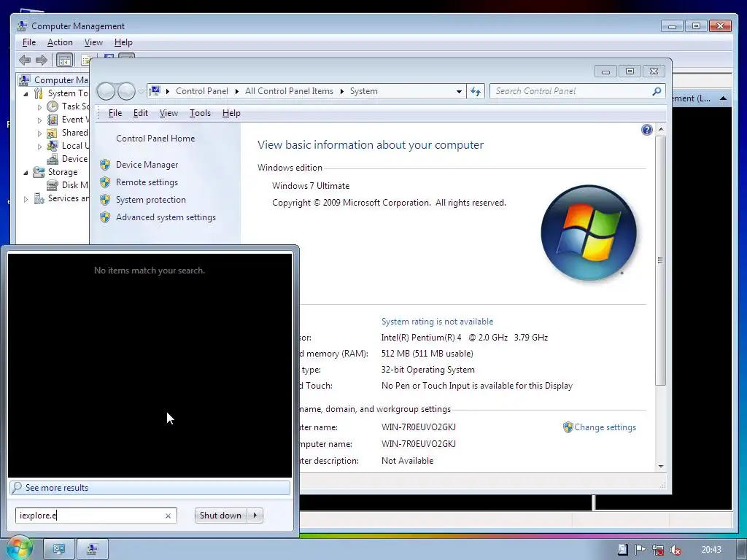Viewport: 747px width, 560px height.
Task: Click the System Tools icon in tree
Action: click(39, 94)
